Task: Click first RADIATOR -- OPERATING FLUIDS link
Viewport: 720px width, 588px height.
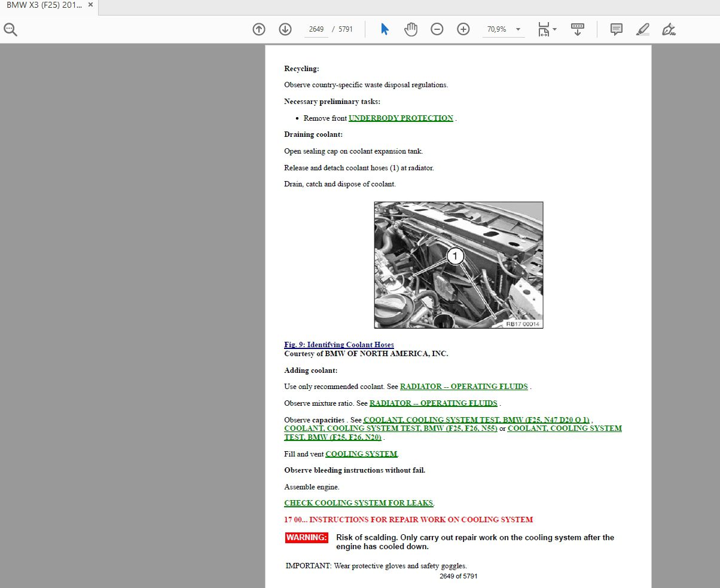Action: point(464,387)
